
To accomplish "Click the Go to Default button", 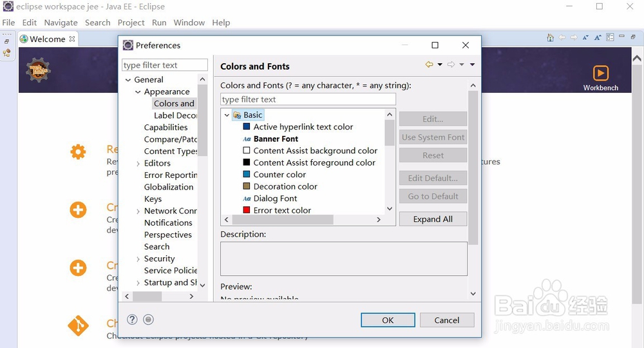I will tap(433, 197).
